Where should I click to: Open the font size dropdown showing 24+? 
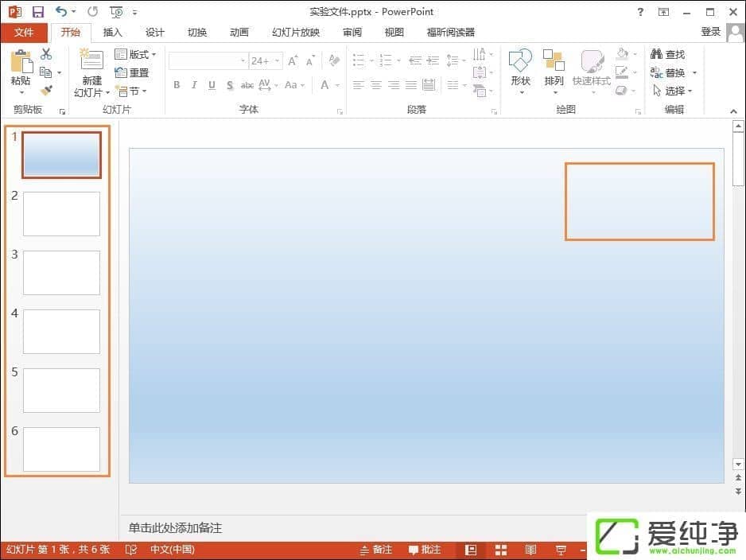pos(276,60)
